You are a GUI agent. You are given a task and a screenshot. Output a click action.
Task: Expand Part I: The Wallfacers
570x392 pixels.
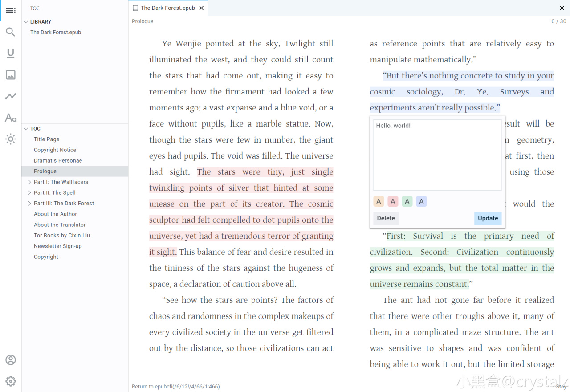coord(29,182)
